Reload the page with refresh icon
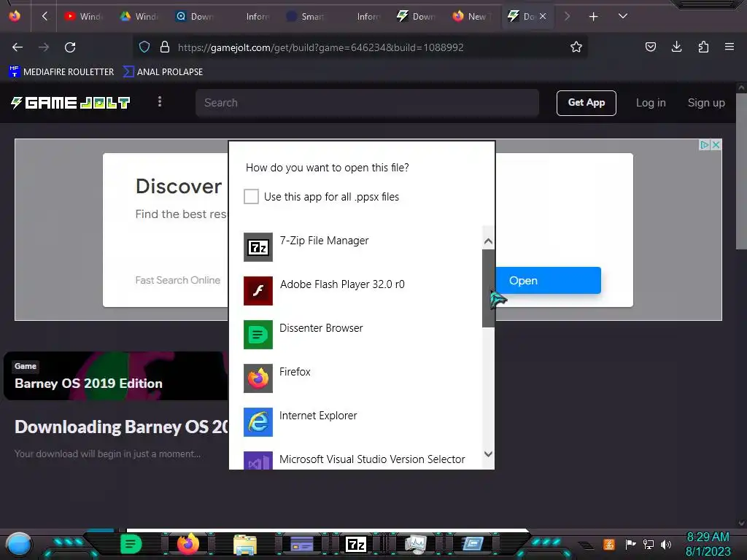This screenshot has height=560, width=747. [70, 47]
